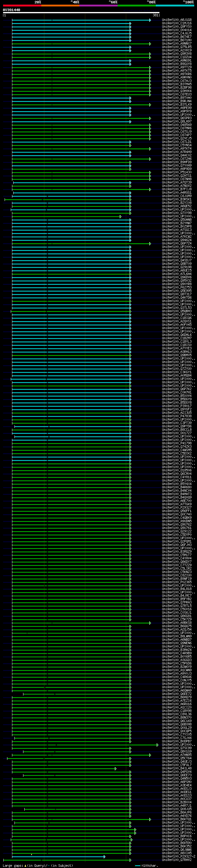Select the UniRef100_B8P0C6 label
This screenshot has height=868, width=197.
[x=177, y=836]
